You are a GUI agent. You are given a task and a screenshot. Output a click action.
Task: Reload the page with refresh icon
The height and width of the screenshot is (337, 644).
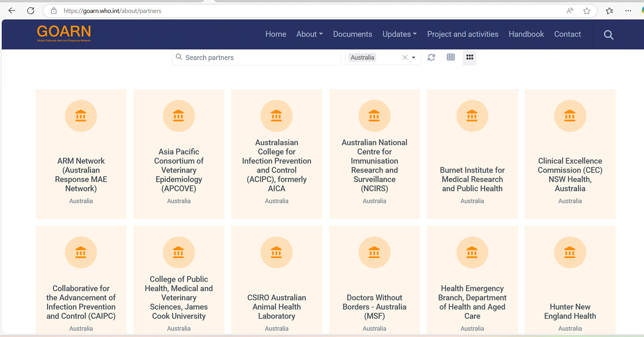(x=31, y=11)
